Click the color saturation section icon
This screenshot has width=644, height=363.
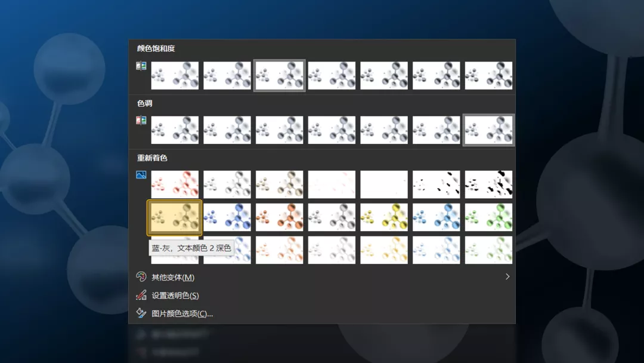[141, 66]
